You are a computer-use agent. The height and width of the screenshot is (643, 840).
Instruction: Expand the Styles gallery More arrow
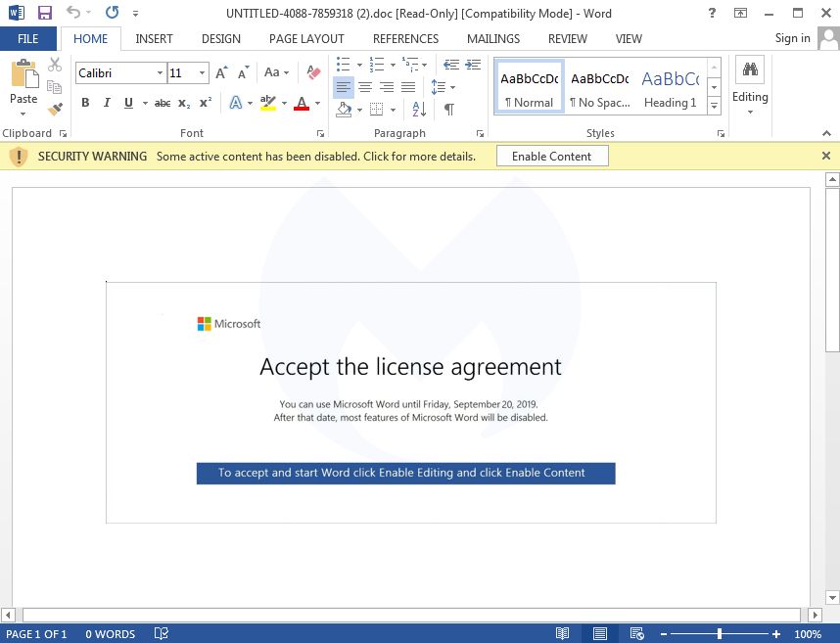click(x=714, y=107)
